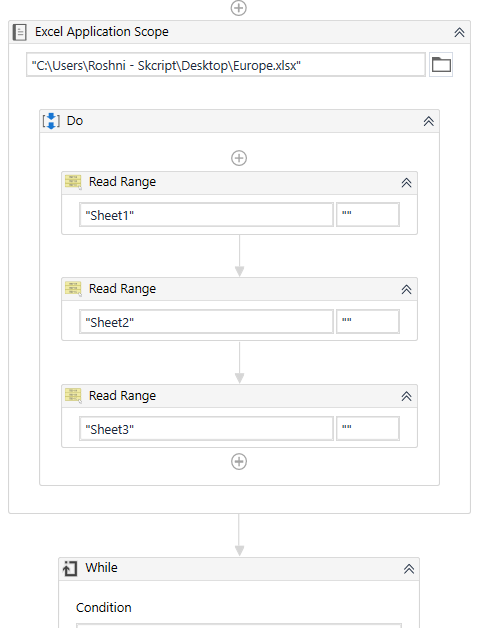Screen dimensions: 480x628
Task: Collapse the Sheet1 Read Range activity
Action: (406, 183)
